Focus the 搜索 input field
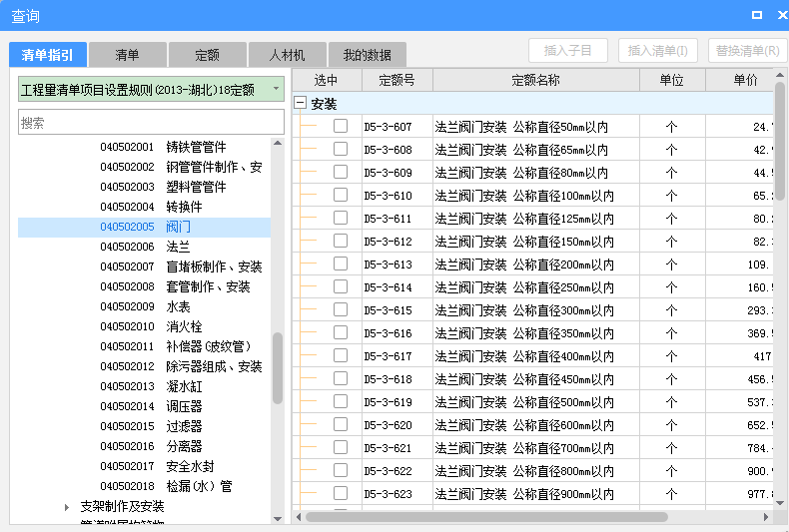 point(151,122)
